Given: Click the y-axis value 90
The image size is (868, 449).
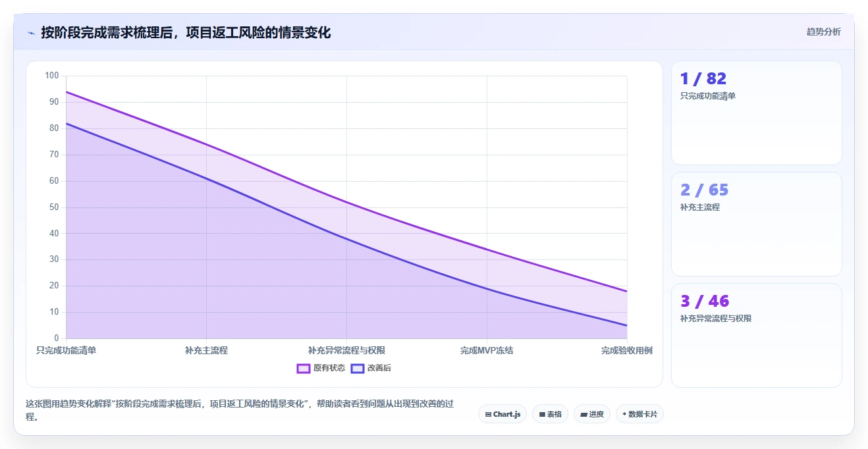Looking at the screenshot, I should pyautogui.click(x=54, y=102).
